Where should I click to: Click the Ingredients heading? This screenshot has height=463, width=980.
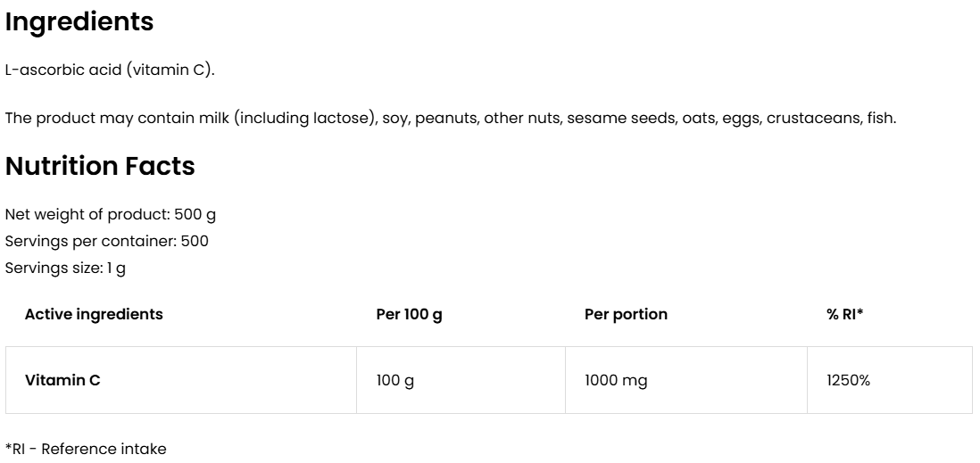click(x=79, y=23)
